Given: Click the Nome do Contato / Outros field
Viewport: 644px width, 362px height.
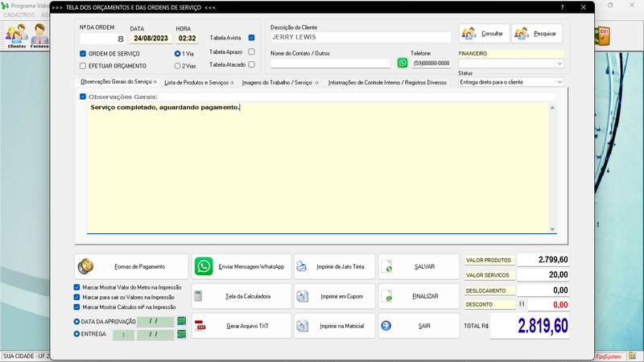Looking at the screenshot, I should [x=330, y=63].
